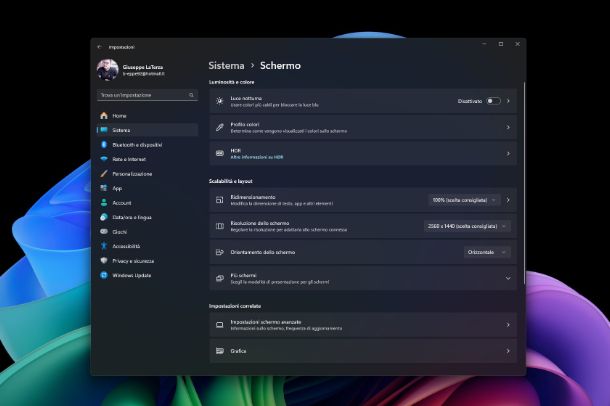Open the Profilo colori settings row
The width and height of the screenshot is (610, 406).
(362, 127)
